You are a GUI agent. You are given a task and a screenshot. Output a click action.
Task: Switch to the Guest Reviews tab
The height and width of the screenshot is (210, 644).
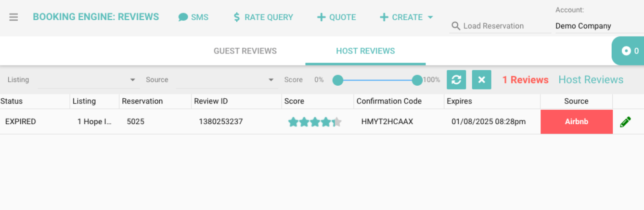pos(245,51)
